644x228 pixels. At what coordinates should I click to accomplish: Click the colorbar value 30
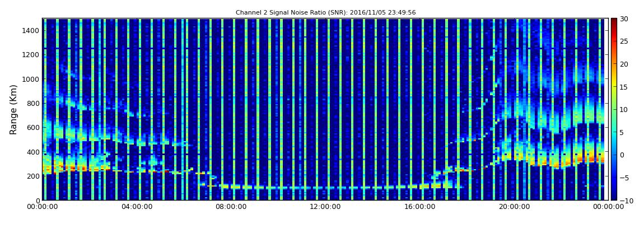(624, 18)
